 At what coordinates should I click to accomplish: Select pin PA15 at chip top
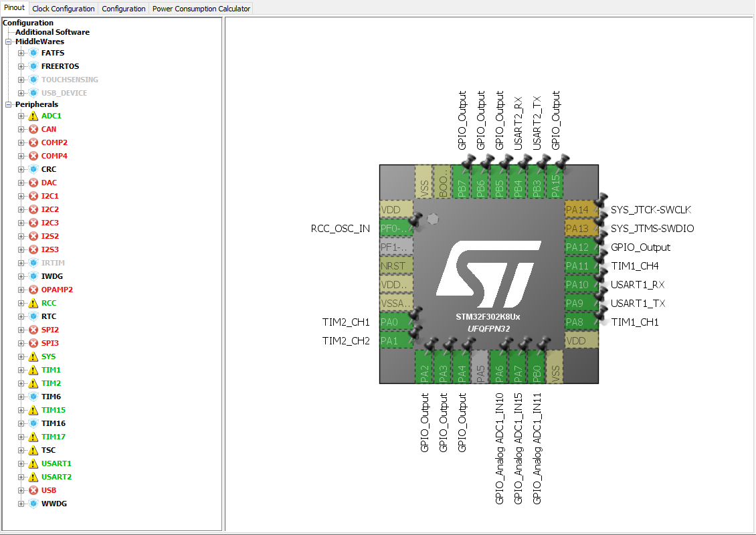point(555,182)
